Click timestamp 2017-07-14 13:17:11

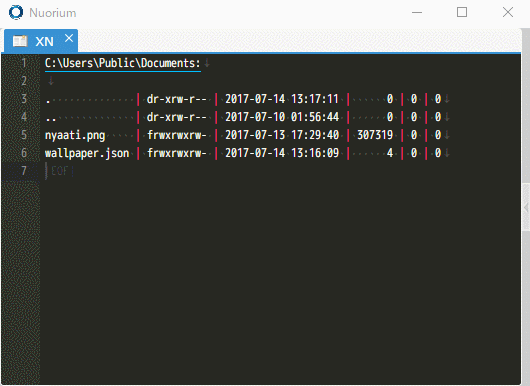point(282,99)
